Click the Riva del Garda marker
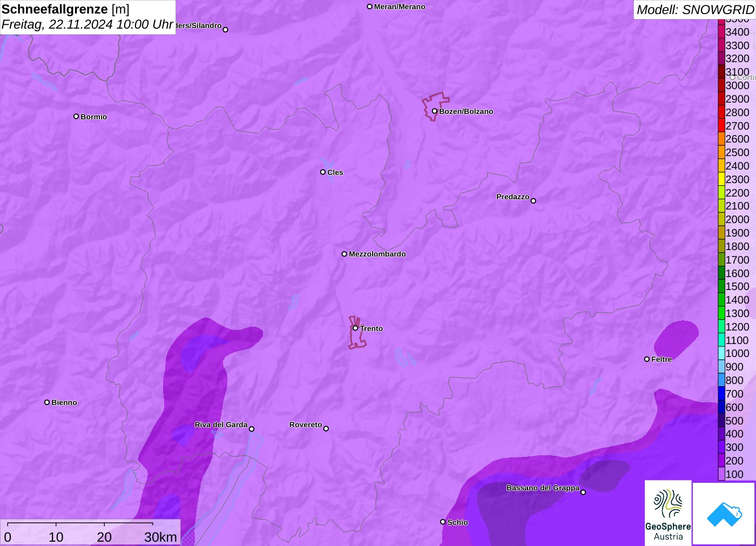The height and width of the screenshot is (546, 756). [x=251, y=429]
